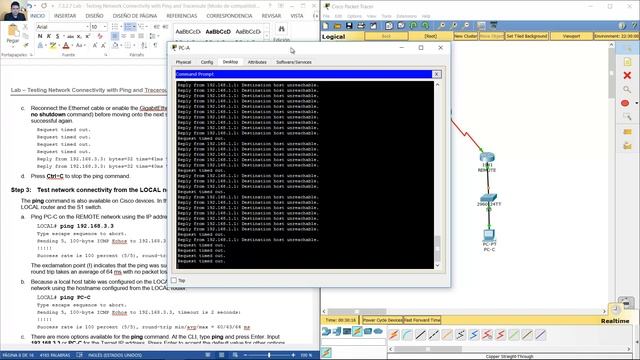640x360 pixels.
Task: Switch to the Config tab in PC-A
Action: pos(207,62)
